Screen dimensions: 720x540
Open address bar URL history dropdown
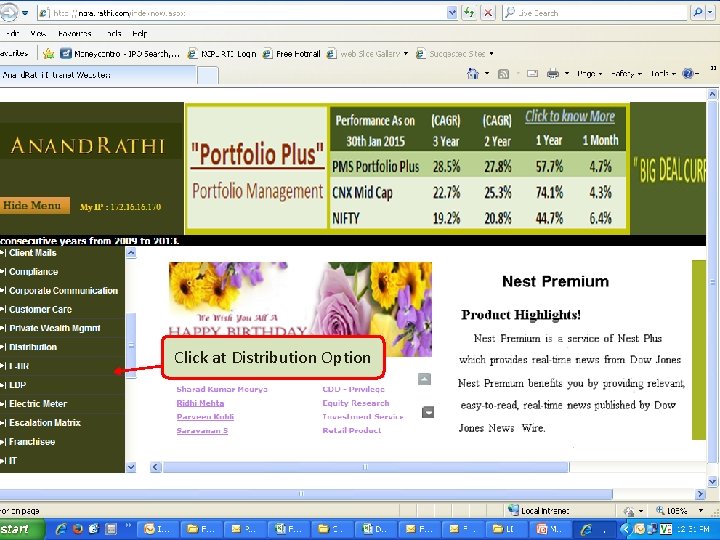[452, 13]
